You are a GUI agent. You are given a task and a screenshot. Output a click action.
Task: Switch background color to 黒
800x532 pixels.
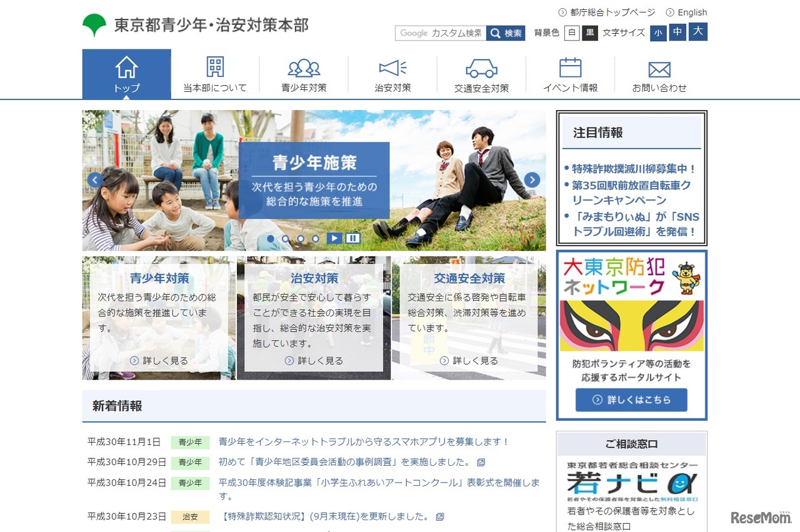589,33
